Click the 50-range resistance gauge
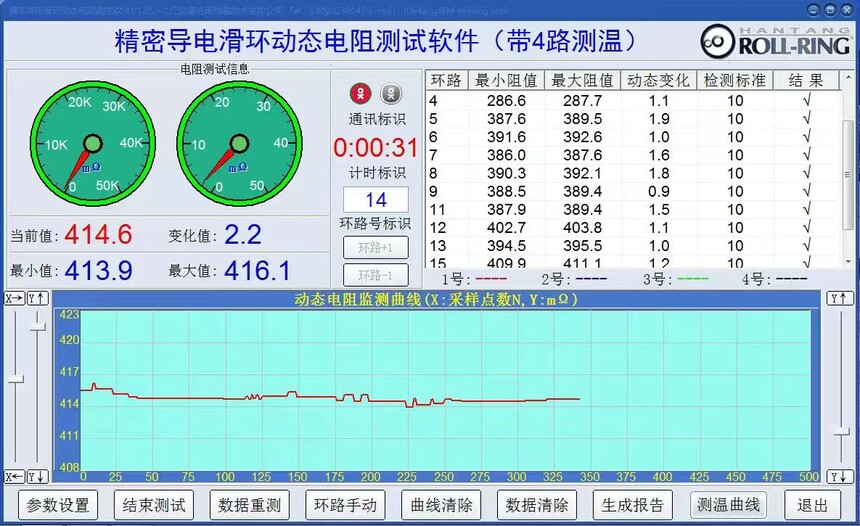 point(239,144)
